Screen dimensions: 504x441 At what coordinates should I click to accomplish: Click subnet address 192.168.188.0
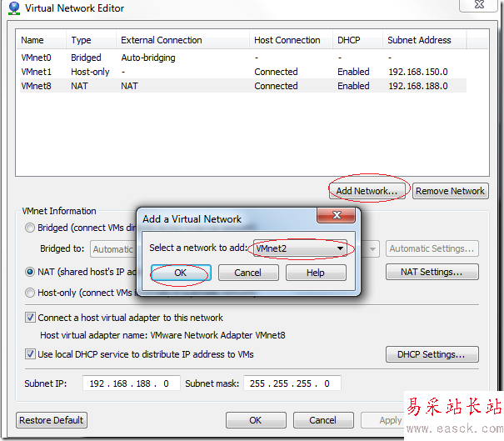coord(418,86)
